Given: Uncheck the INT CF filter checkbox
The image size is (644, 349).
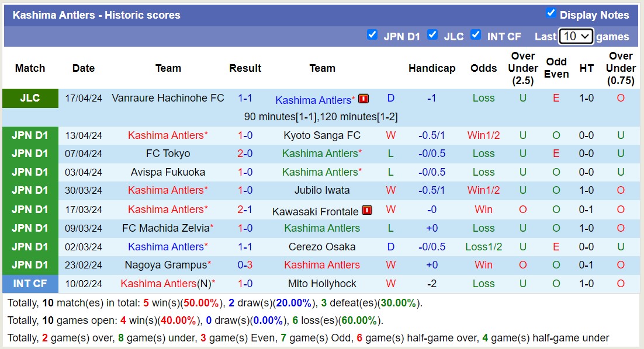Looking at the screenshot, I should pos(476,35).
